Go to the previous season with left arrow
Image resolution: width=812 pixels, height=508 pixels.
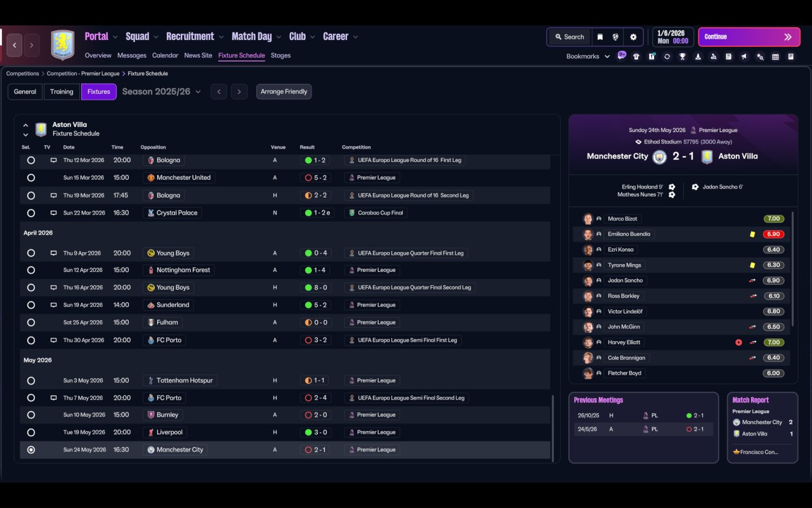(219, 91)
